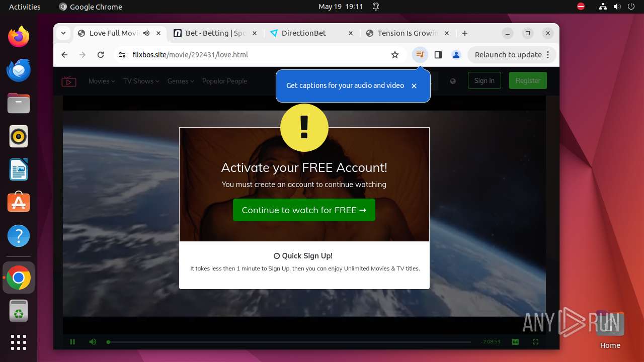Switch to DirectionBet tab
Viewport: 644px width, 362px height.
(311, 33)
